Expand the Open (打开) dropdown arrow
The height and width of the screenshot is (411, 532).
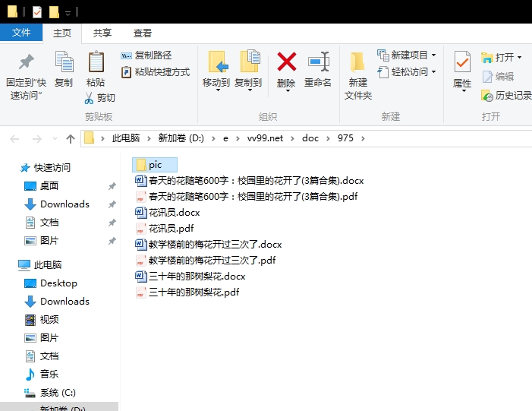(x=519, y=58)
